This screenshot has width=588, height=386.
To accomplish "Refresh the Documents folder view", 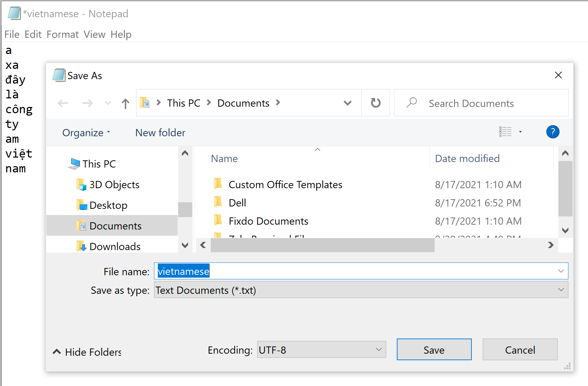I will [x=376, y=103].
